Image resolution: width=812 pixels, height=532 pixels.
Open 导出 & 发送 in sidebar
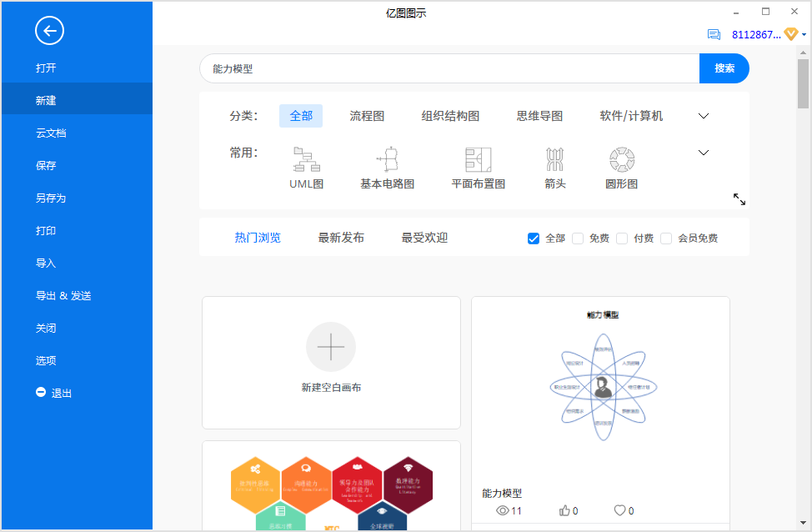pyautogui.click(x=63, y=296)
